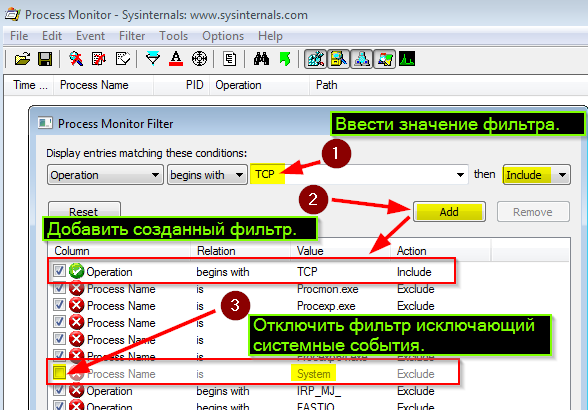Screen dimensions: 588x410
Task: Uncheck the IRP_MJ_ exclude filter checkbox
Action: (x=59, y=390)
